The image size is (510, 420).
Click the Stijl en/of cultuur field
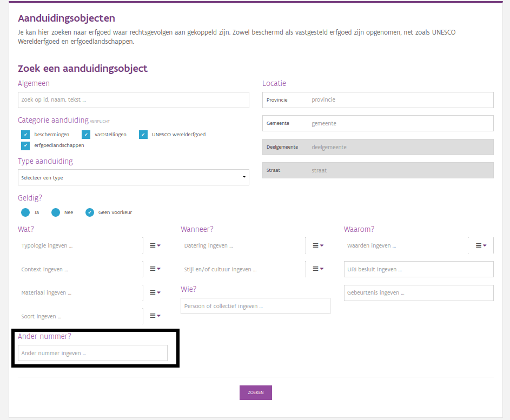[243, 269]
